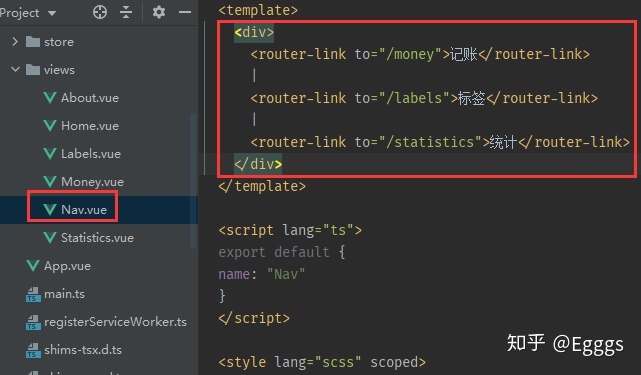Click the "/money" route attribute value

410,54
